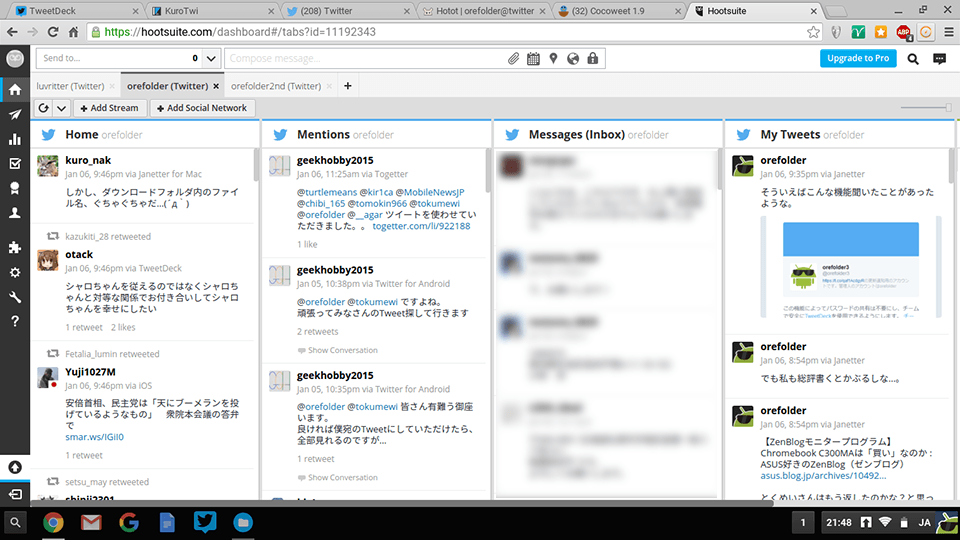This screenshot has height=540, width=960.
Task: Open Chrome menu hamburger icon
Action: tap(948, 32)
